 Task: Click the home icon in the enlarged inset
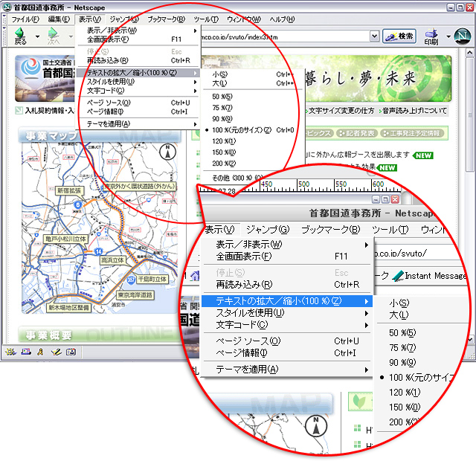pyautogui.click(x=195, y=275)
